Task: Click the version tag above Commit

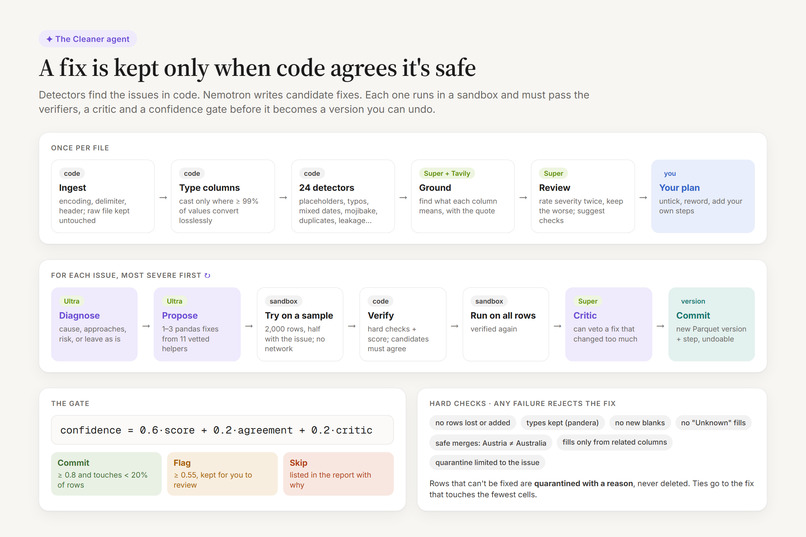Action: click(693, 301)
